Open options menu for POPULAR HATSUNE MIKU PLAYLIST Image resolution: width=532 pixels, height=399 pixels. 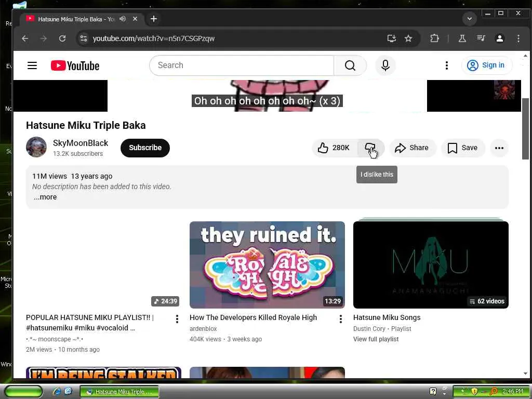click(x=177, y=319)
